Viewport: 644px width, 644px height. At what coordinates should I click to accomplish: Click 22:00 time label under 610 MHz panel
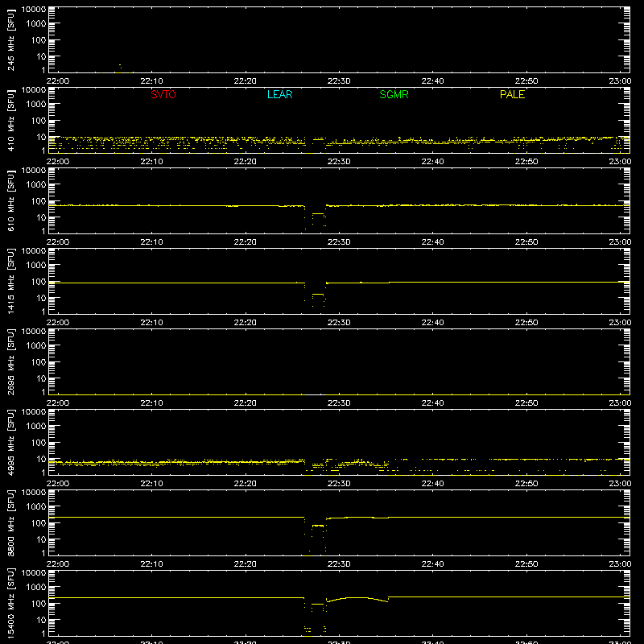click(x=58, y=242)
